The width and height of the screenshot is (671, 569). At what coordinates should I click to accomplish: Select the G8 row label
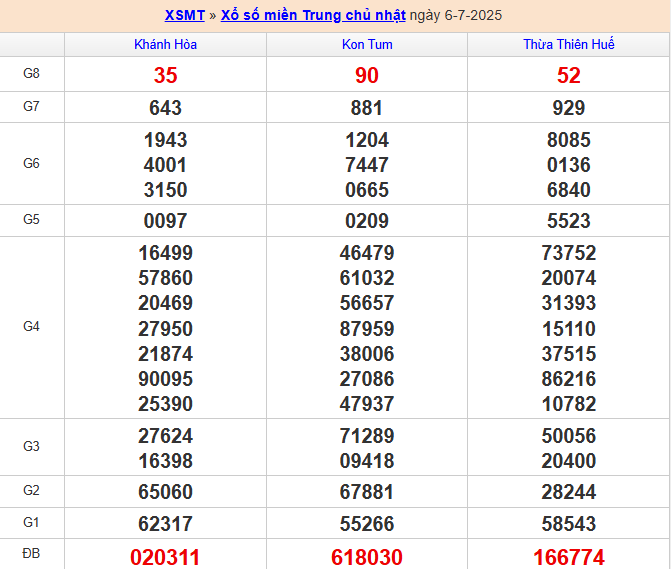[x=31, y=74]
